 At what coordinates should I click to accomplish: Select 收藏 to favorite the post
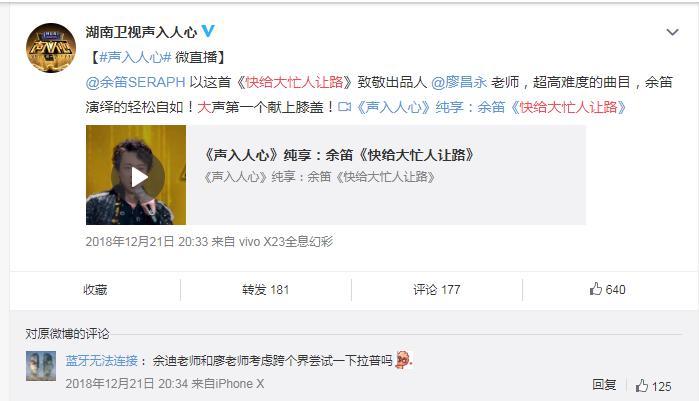pyautogui.click(x=95, y=290)
